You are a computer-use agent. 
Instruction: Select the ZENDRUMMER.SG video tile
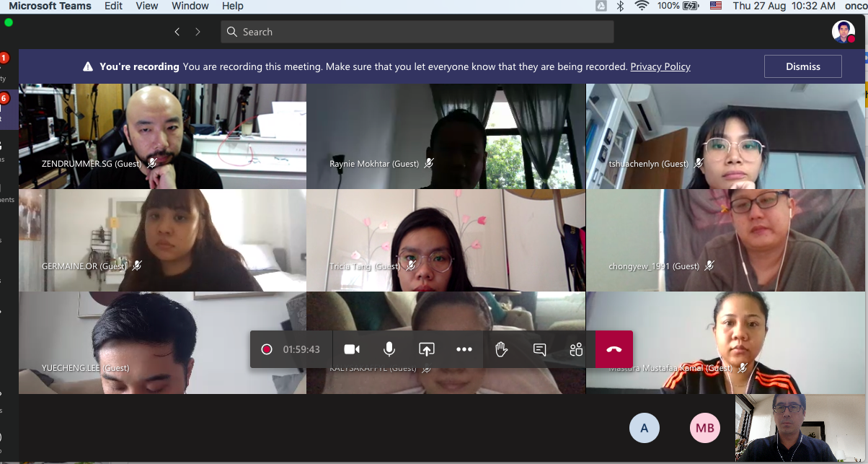pos(162,136)
